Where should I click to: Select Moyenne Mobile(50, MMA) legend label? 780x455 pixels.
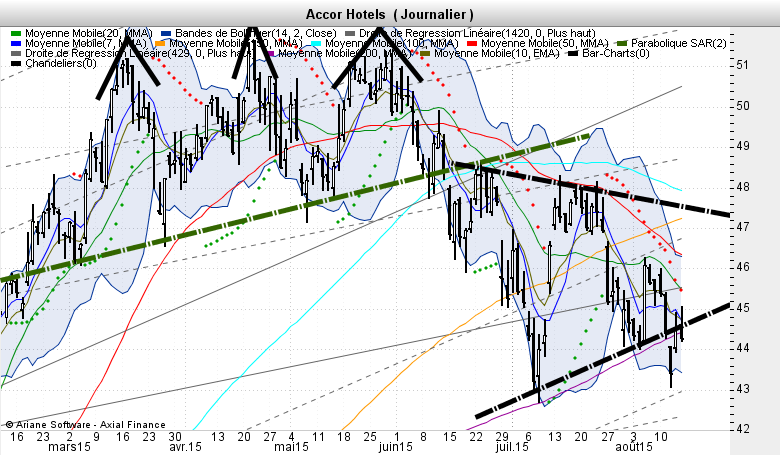544,43
